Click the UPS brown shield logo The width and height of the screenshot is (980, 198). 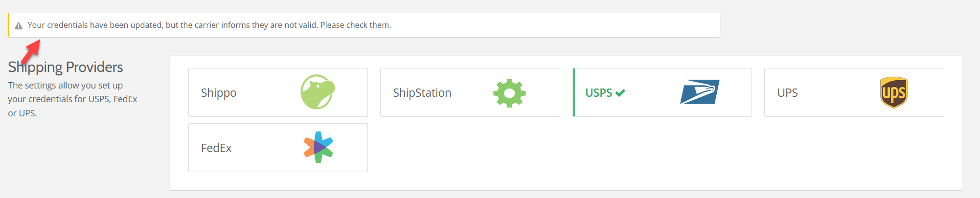(x=893, y=92)
